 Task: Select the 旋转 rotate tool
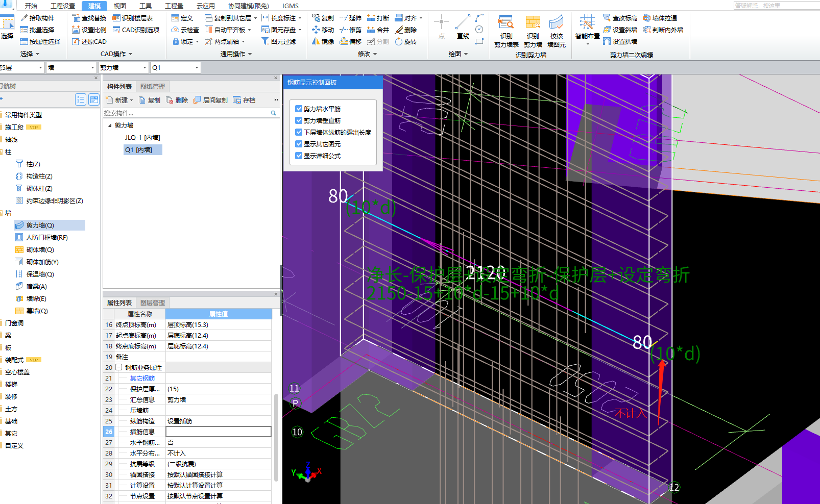406,41
